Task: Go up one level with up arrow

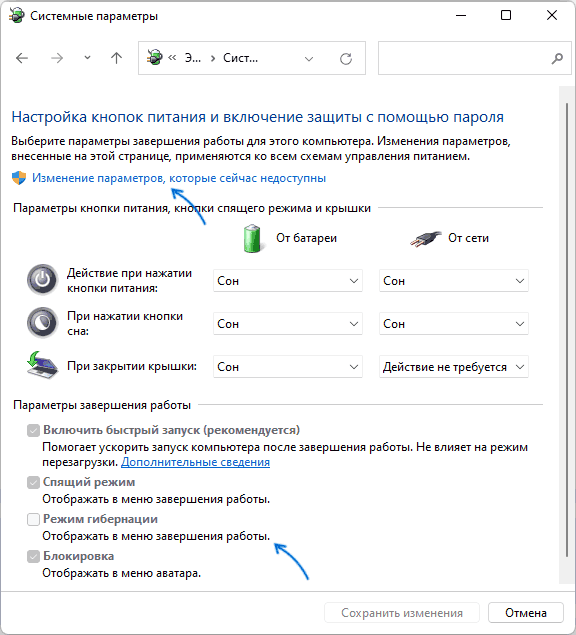Action: [x=117, y=58]
